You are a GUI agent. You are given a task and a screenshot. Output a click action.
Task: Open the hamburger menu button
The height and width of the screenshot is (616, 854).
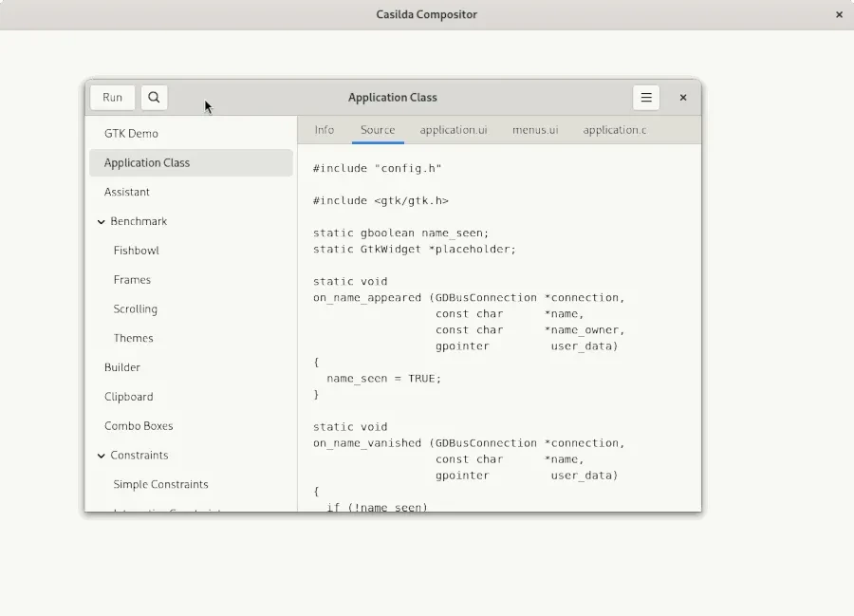tap(645, 97)
